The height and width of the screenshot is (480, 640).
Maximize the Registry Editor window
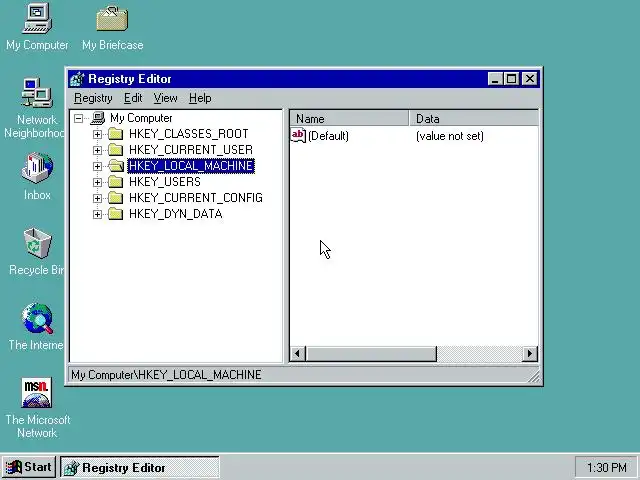511,78
